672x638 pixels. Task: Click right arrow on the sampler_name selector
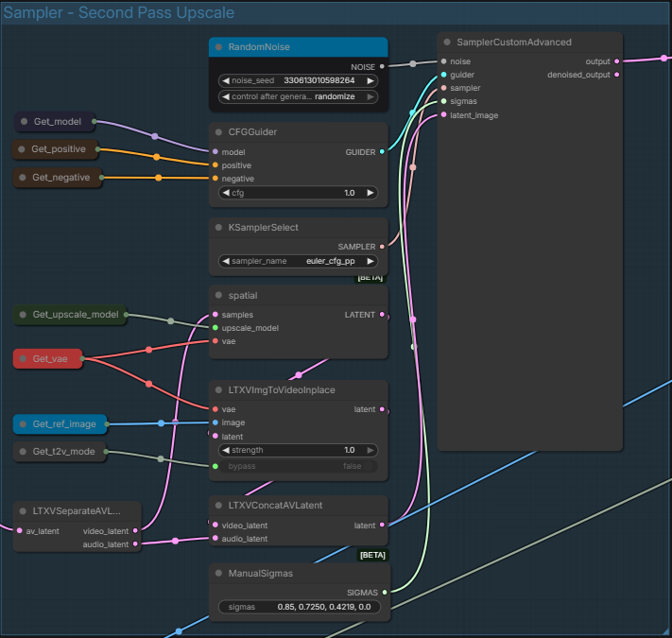[371, 261]
